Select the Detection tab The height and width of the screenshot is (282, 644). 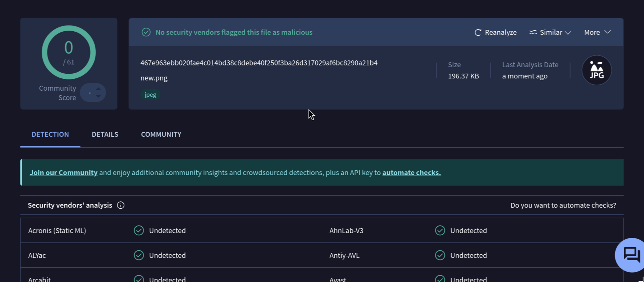[50, 135]
